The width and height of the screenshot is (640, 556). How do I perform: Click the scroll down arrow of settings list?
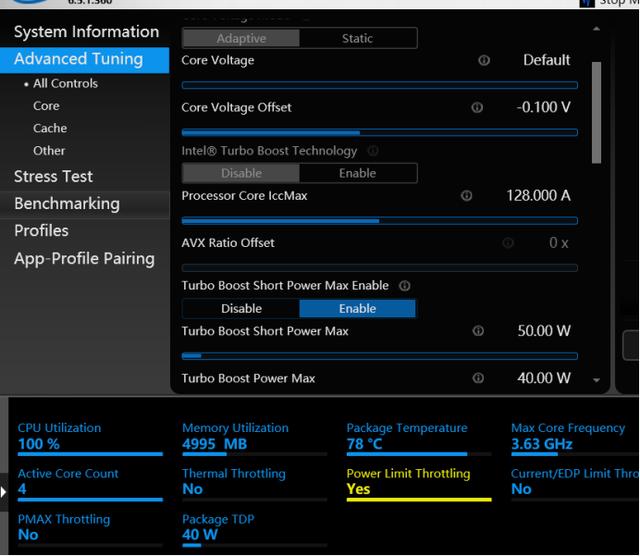tap(596, 380)
